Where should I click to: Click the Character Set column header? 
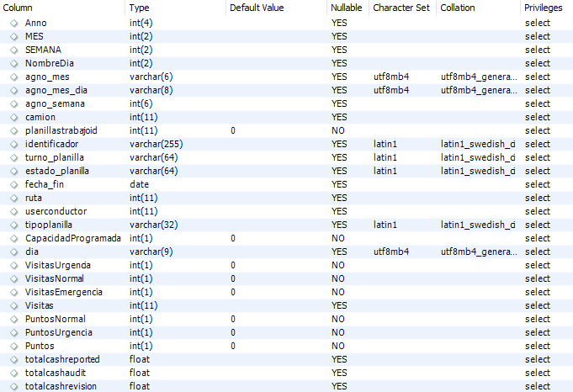401,8
